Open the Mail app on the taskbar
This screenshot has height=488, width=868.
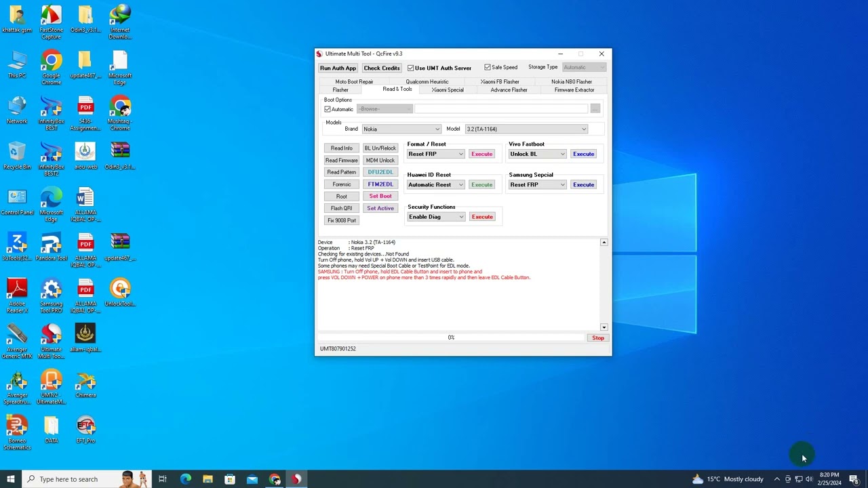(252, 479)
